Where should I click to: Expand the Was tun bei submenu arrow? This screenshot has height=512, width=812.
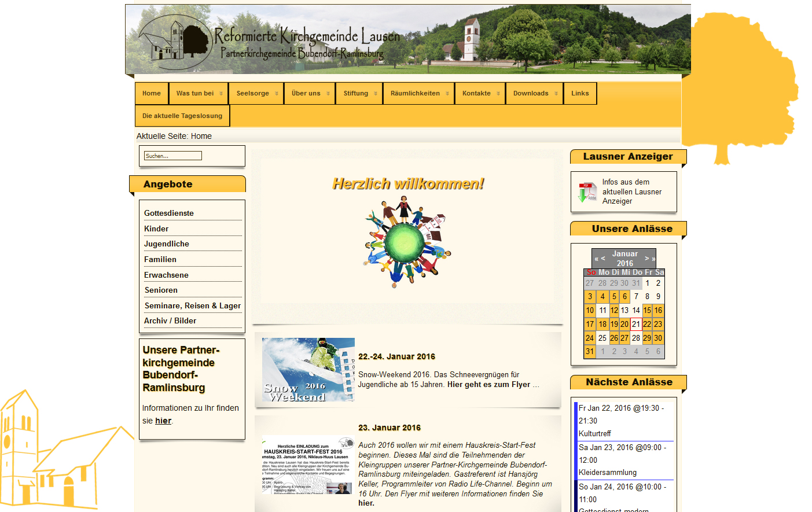pyautogui.click(x=221, y=94)
